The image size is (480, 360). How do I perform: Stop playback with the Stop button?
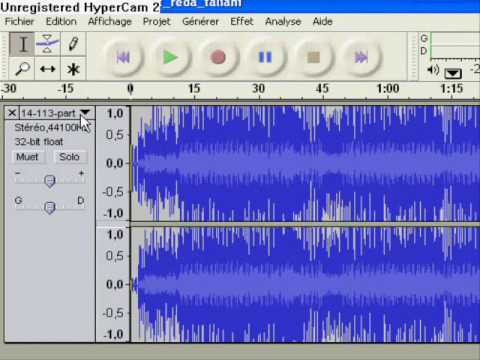tap(313, 57)
